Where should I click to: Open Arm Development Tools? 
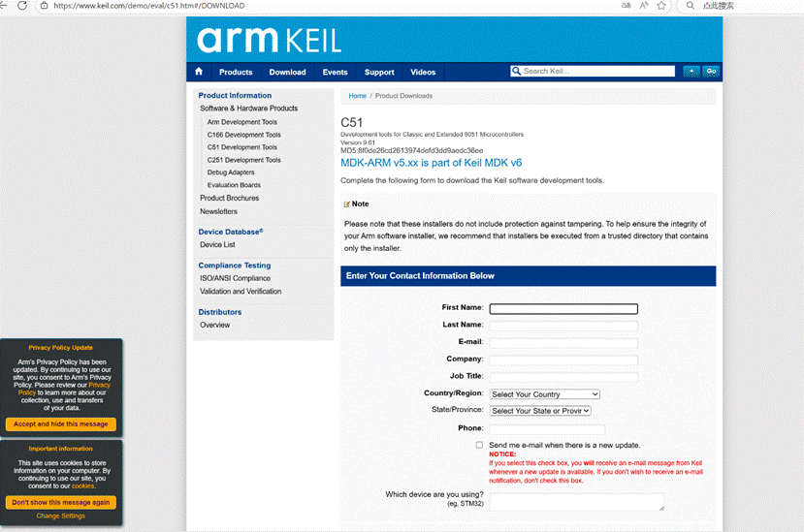click(x=242, y=122)
